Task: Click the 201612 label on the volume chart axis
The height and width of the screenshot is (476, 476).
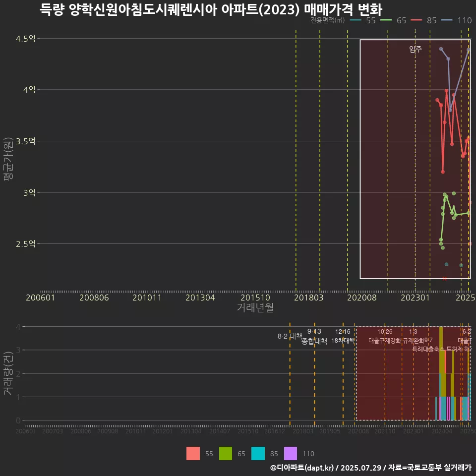Action: 275,431
